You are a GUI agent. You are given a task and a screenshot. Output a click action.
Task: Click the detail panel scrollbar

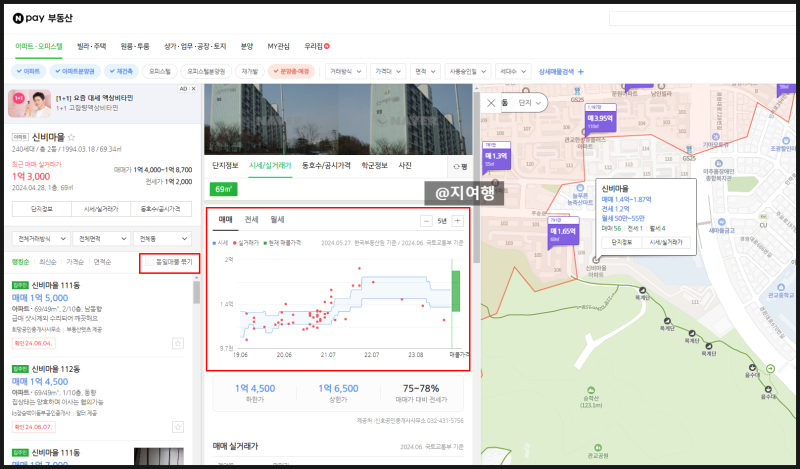pos(477,179)
